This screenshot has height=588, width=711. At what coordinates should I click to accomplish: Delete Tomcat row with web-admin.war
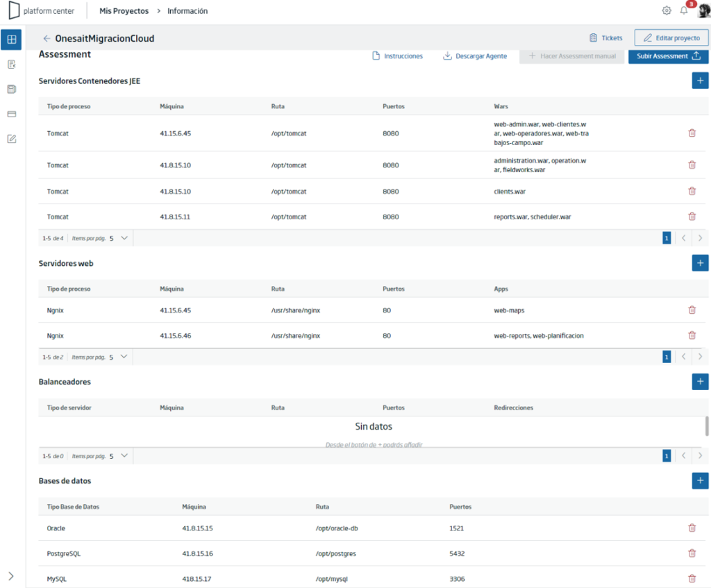pyautogui.click(x=692, y=133)
